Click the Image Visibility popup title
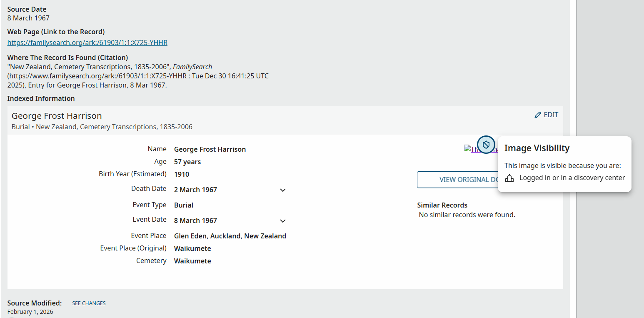 click(x=537, y=148)
